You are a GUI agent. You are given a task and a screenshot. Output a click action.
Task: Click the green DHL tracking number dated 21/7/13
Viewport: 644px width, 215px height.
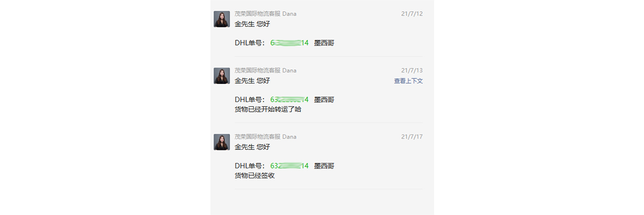pos(289,99)
